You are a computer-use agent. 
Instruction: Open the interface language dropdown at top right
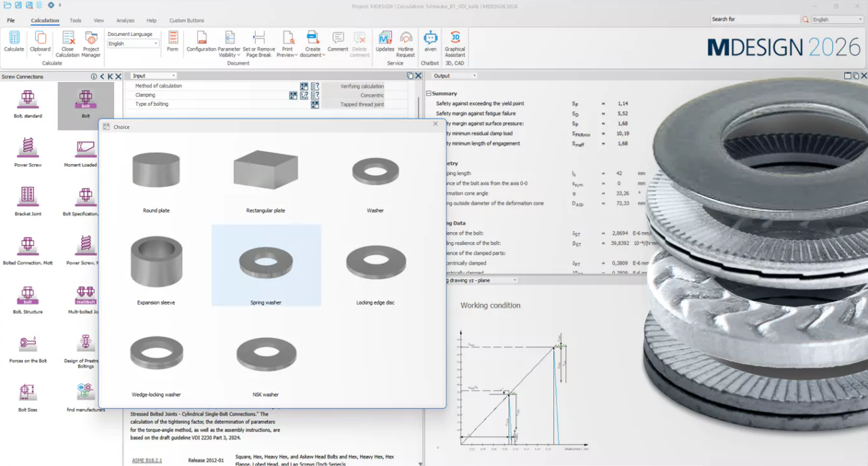point(837,20)
